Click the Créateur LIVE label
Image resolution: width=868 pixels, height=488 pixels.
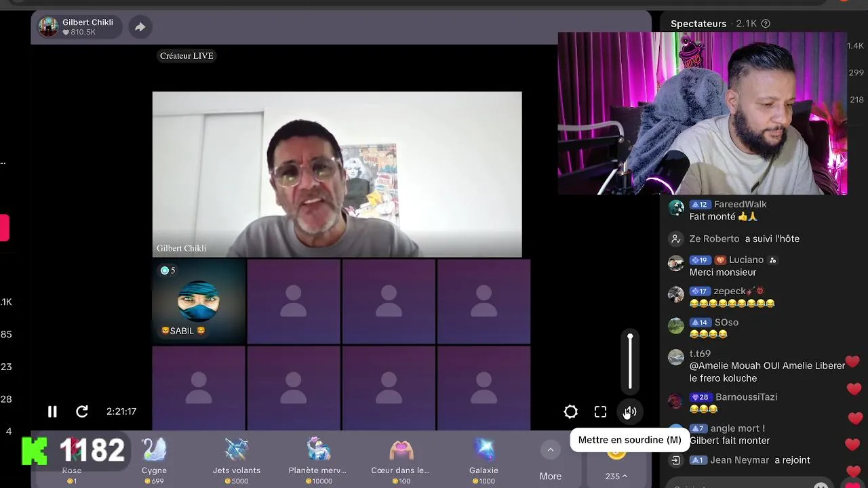pos(186,56)
